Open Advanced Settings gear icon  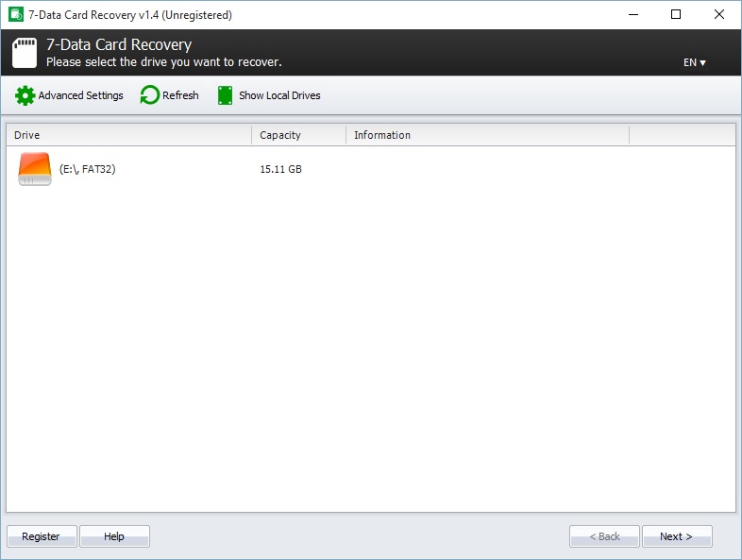coord(25,95)
